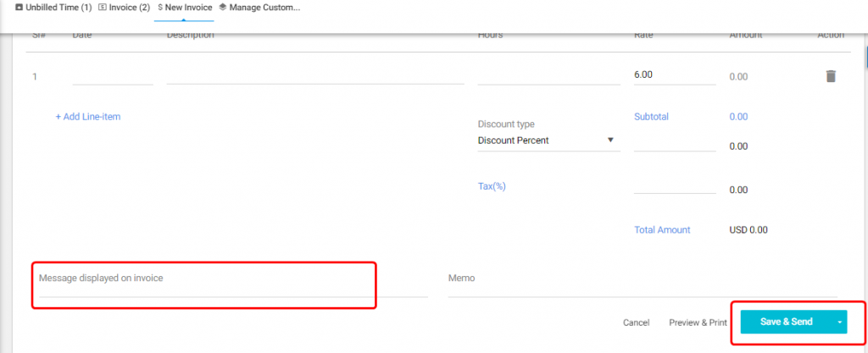This screenshot has height=353, width=868.
Task: Click the discount value input field
Action: (675, 143)
